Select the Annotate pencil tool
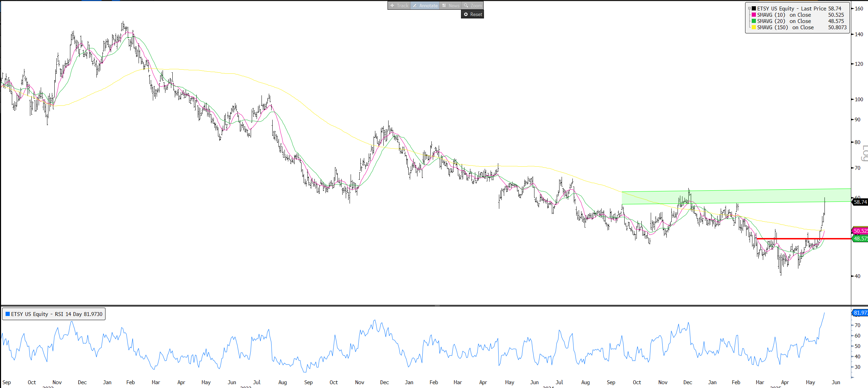The image size is (868, 388). (x=425, y=6)
